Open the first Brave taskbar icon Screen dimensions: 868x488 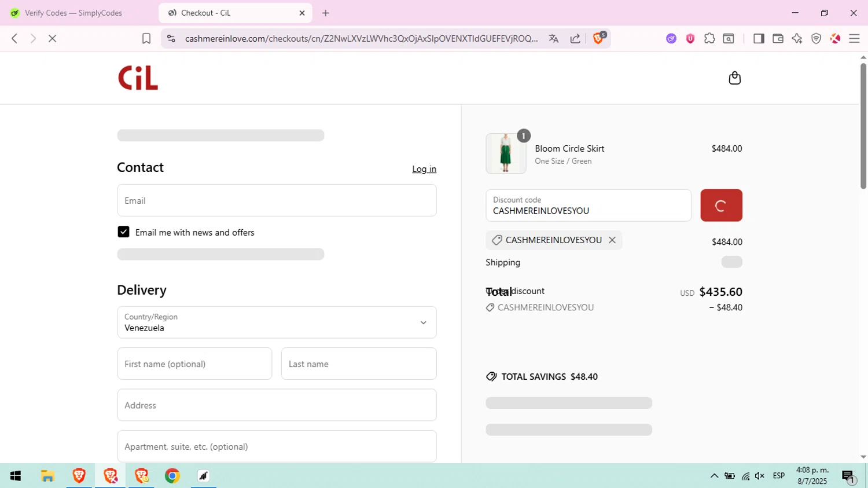pos(79,476)
